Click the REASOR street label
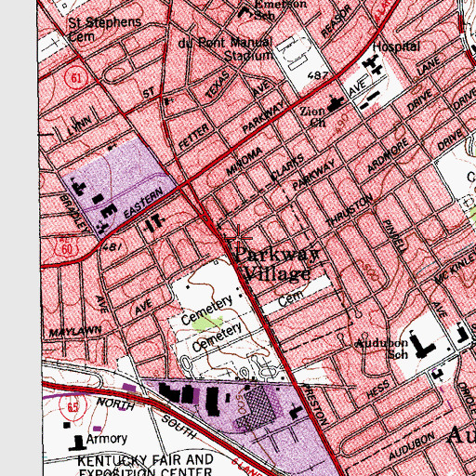Image resolution: width=476 pixels, height=476 pixels. click(x=337, y=21)
